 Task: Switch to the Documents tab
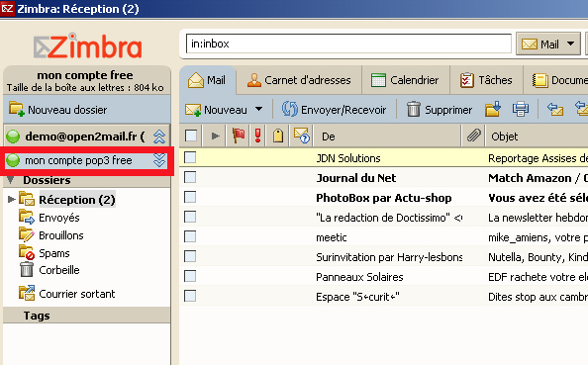[555, 80]
